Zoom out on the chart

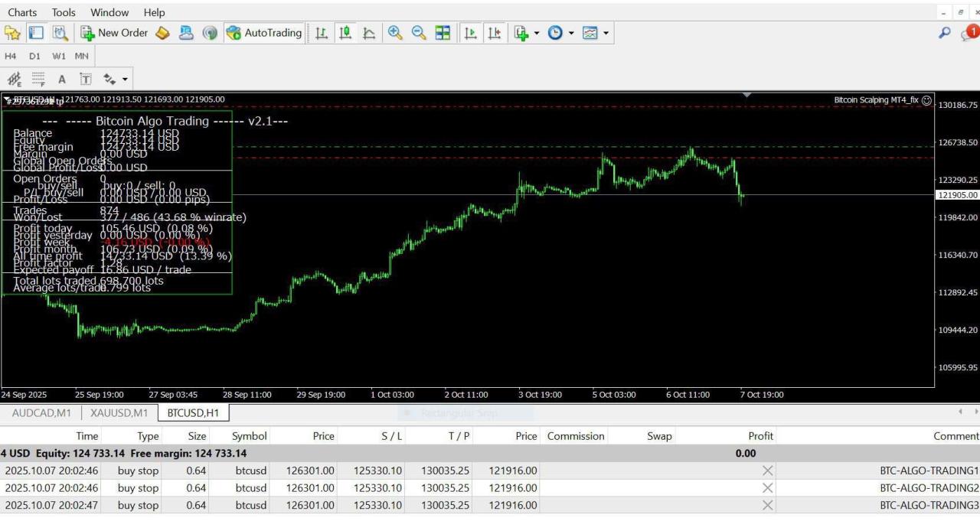point(419,33)
